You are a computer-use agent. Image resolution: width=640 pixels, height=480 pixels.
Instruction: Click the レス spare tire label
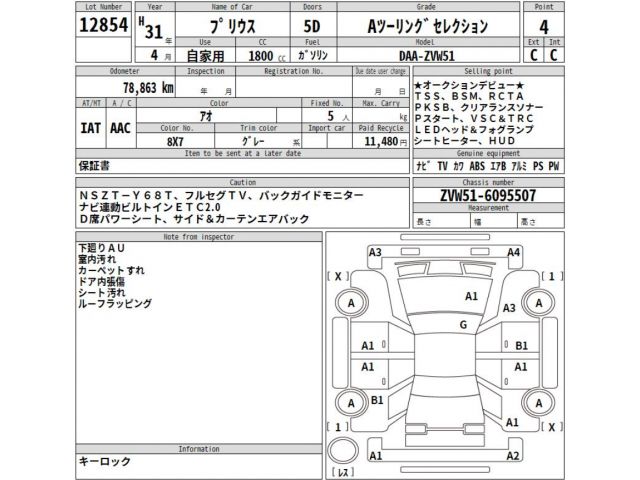coord(343,472)
